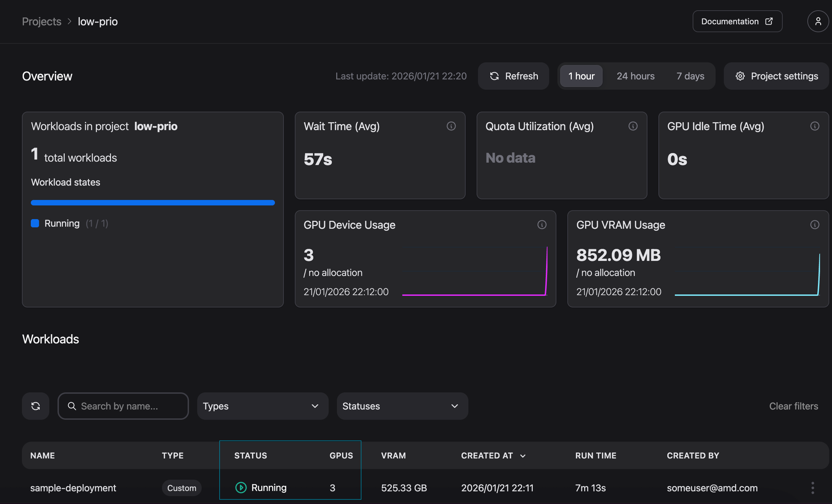Click Quota Utilization info icon
The height and width of the screenshot is (504, 832).
(633, 126)
